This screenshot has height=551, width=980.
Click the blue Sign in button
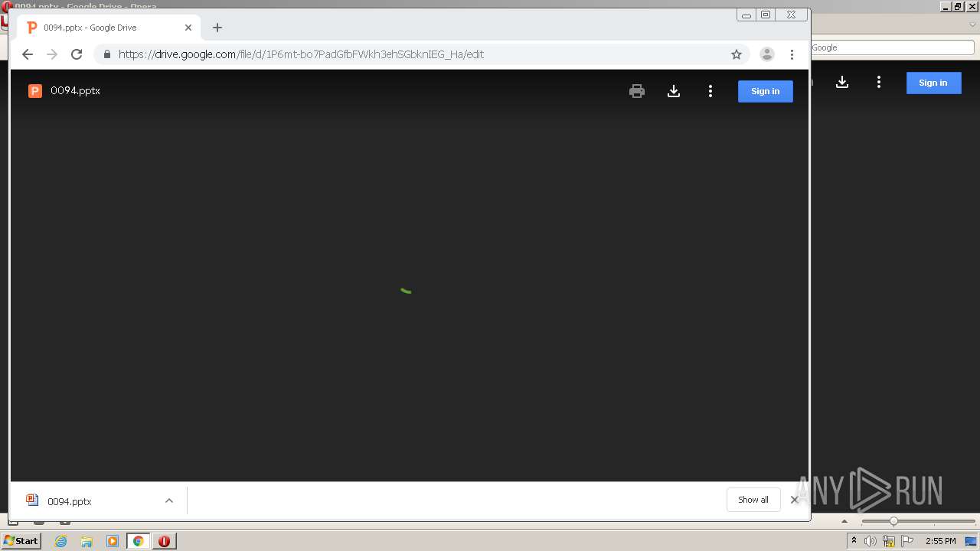(x=765, y=91)
